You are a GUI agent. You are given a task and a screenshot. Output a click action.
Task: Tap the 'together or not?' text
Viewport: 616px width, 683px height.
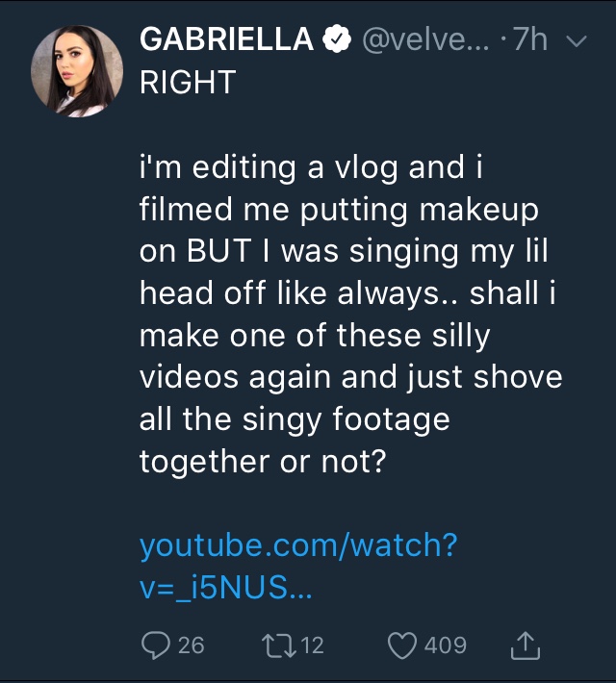(x=263, y=462)
